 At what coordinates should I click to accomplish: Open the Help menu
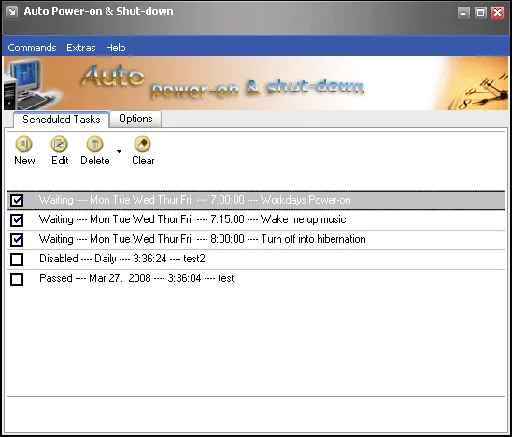[116, 47]
